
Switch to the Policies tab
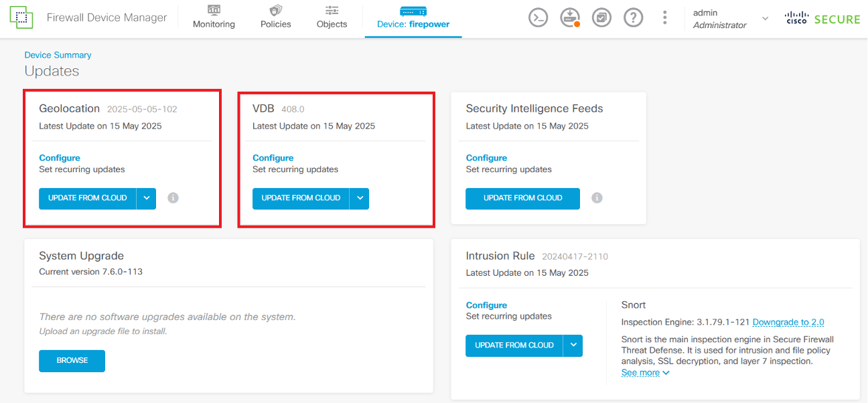coord(276,18)
